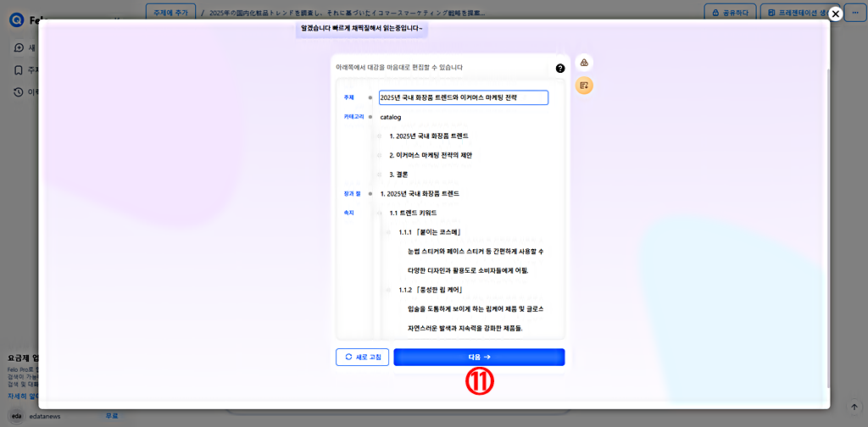Click the Japanese breadcrumb title in the header
This screenshot has width=868, height=427.
click(x=348, y=12)
